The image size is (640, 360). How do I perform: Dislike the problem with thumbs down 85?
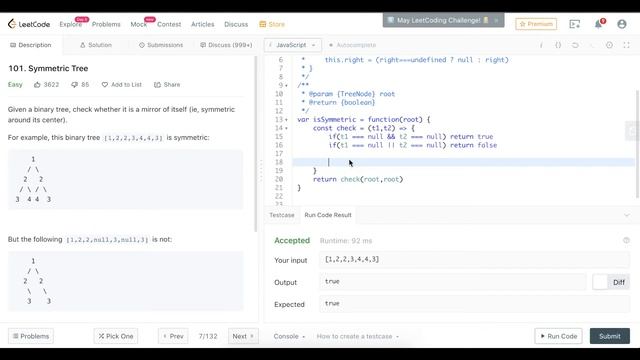80,84
